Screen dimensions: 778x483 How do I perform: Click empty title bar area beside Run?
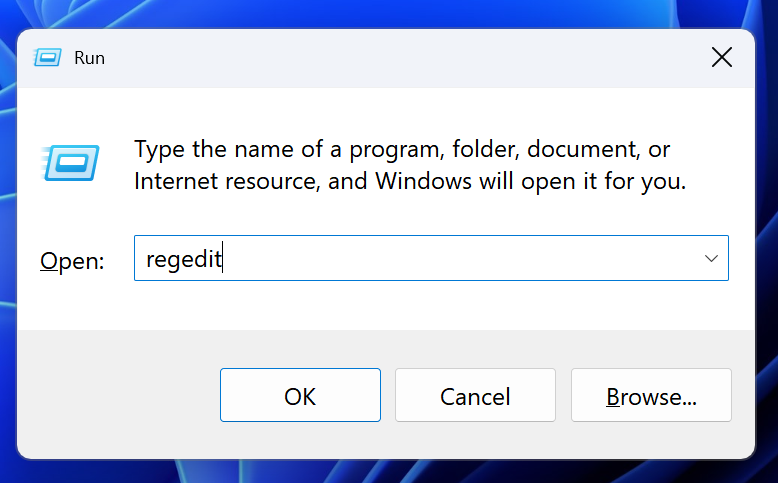(x=397, y=58)
